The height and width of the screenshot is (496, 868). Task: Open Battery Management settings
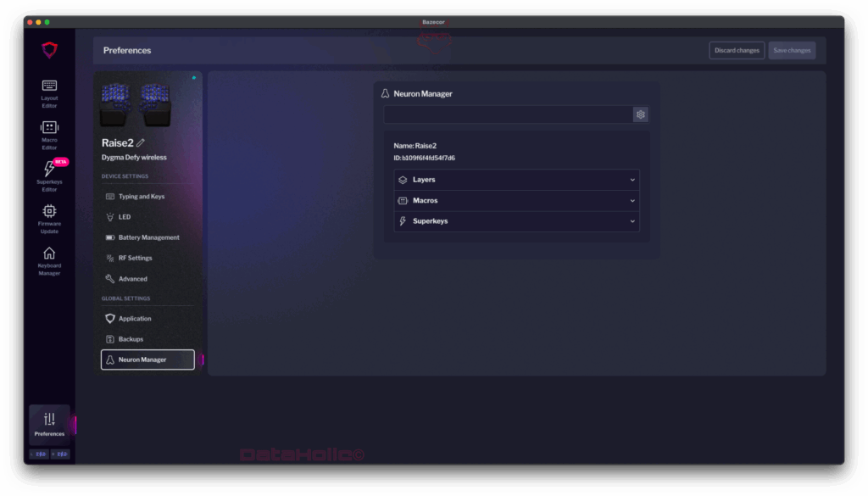[x=148, y=237]
